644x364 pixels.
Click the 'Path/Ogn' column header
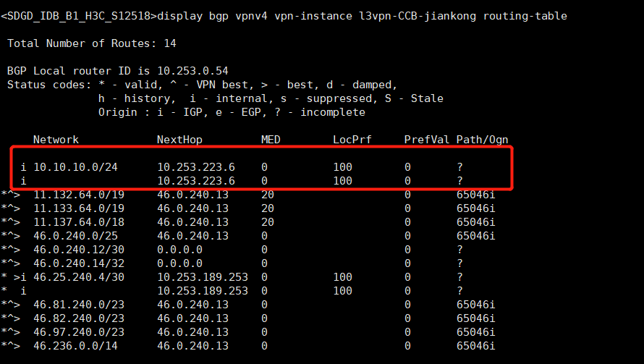click(482, 140)
